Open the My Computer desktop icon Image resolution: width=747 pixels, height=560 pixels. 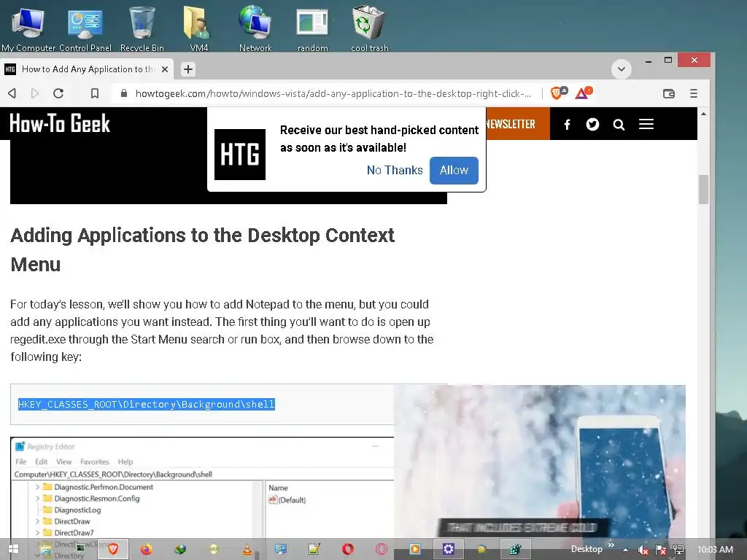point(28,27)
